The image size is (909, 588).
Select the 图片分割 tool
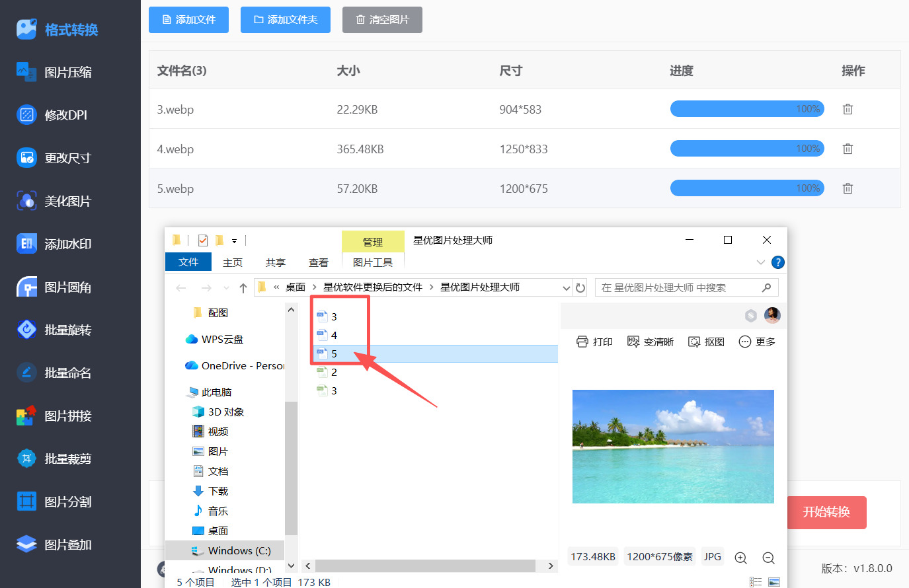[x=54, y=501]
